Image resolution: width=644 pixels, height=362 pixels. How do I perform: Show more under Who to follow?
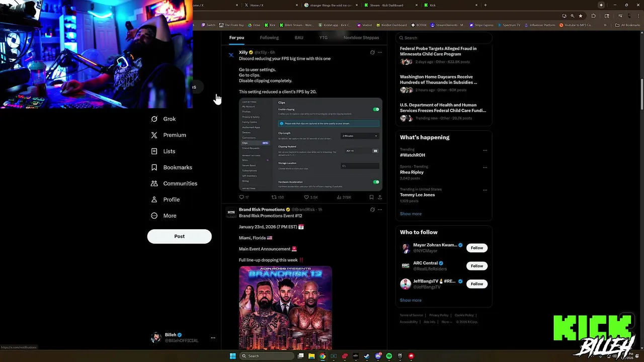(411, 300)
